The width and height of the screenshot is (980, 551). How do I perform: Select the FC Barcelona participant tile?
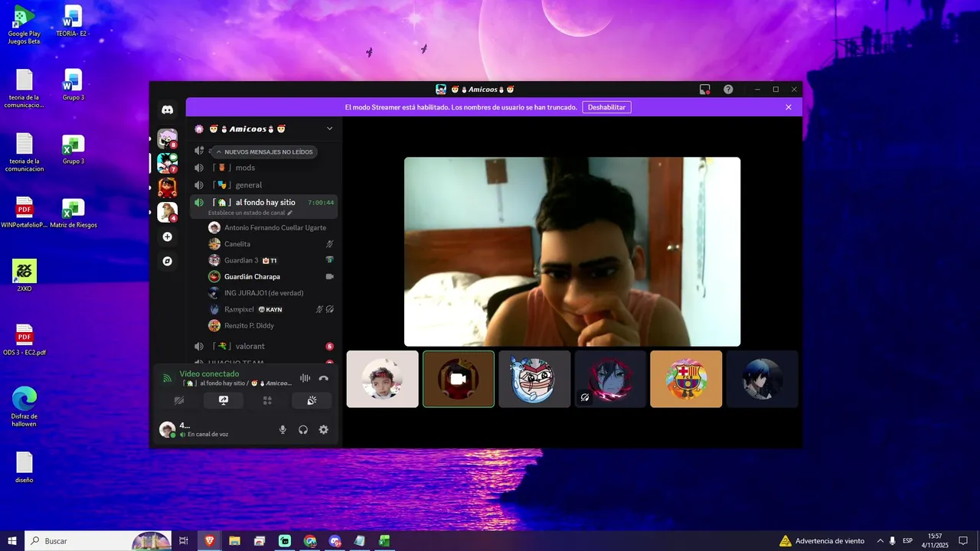pos(686,379)
